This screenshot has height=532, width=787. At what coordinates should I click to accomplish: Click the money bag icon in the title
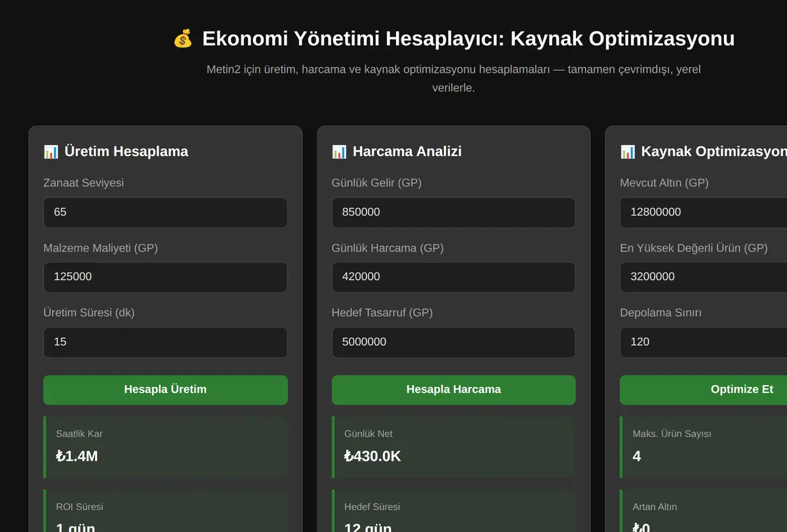[183, 39]
